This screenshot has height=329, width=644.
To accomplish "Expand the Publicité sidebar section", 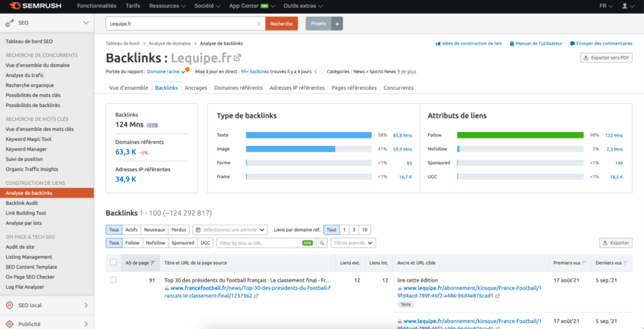I will pyautogui.click(x=86, y=324).
